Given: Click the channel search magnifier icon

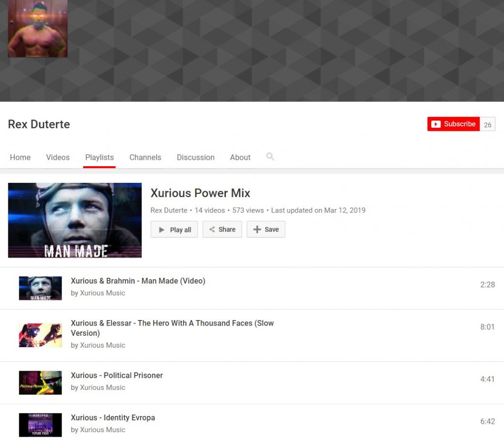Looking at the screenshot, I should [x=270, y=157].
